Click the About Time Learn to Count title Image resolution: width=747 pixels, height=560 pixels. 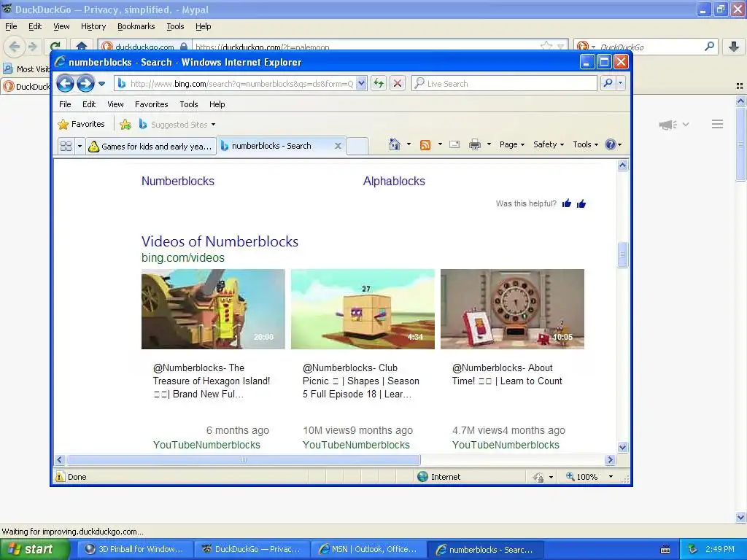[x=507, y=374]
